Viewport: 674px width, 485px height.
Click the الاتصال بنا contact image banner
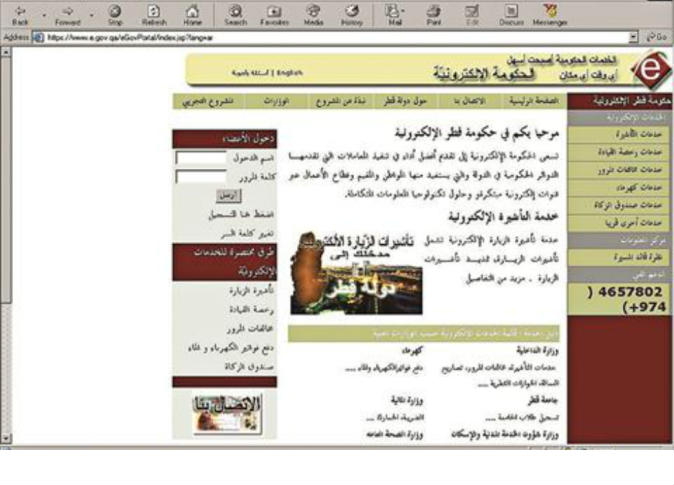point(227,414)
